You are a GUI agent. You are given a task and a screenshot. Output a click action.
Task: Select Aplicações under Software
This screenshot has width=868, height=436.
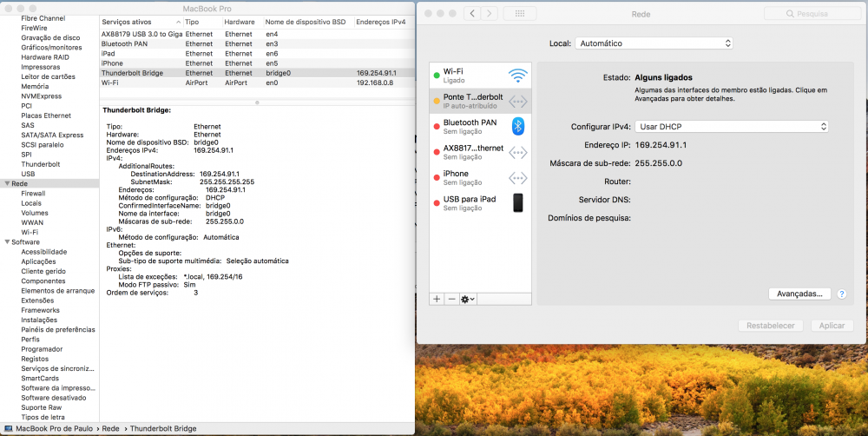click(38, 261)
